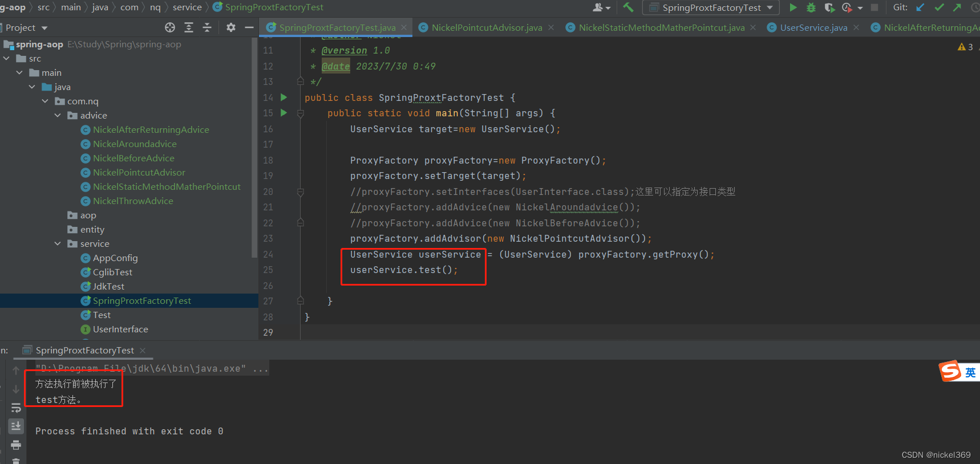Image resolution: width=980 pixels, height=464 pixels.
Task: Collapse the src folder
Action: point(6,59)
